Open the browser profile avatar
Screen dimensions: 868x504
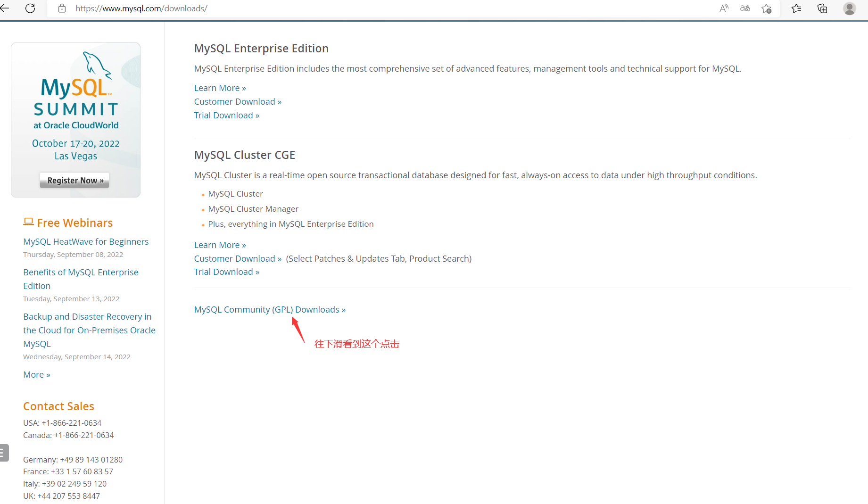coord(850,8)
